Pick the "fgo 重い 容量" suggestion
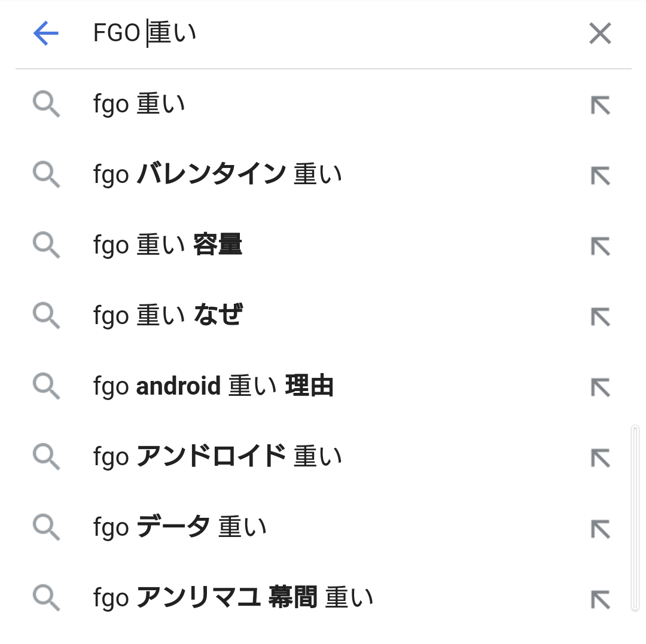The image size is (646, 644). point(167,245)
